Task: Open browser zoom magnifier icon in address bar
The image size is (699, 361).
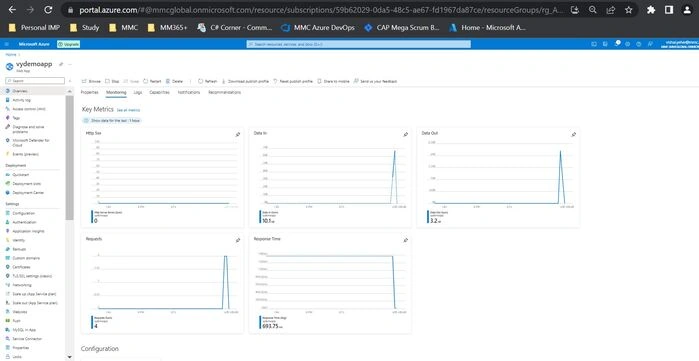Action: click(592, 10)
